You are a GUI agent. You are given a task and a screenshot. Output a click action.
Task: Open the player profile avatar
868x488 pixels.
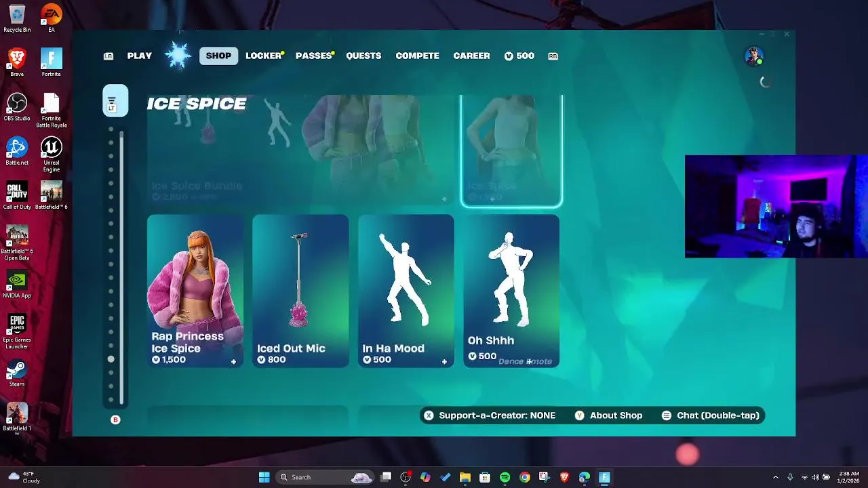coord(753,56)
